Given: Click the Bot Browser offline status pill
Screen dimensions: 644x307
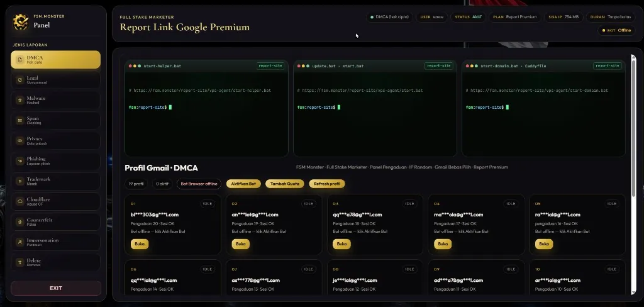Looking at the screenshot, I should coord(199,184).
